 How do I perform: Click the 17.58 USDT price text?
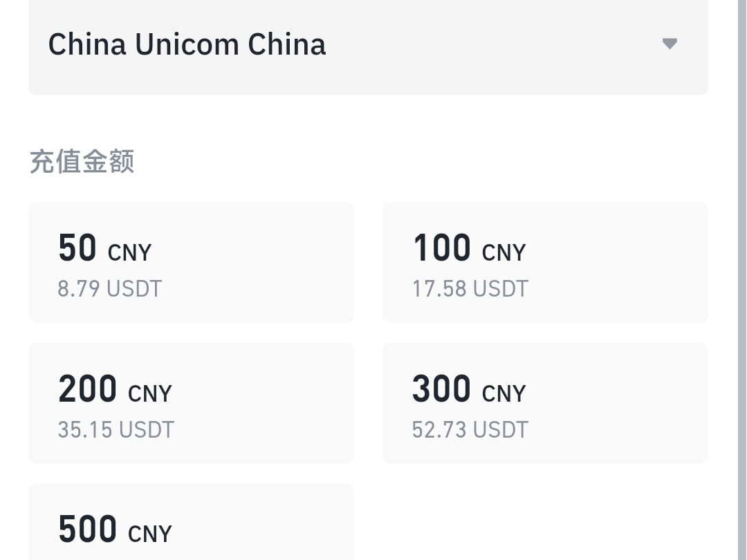click(470, 288)
